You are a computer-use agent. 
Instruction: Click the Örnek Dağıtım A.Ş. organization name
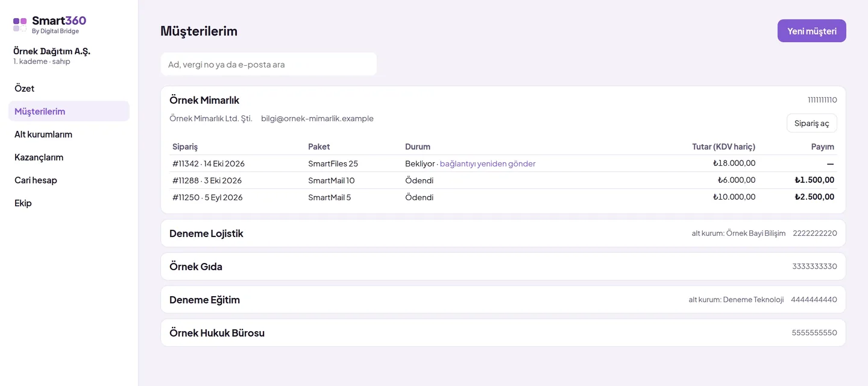point(52,51)
